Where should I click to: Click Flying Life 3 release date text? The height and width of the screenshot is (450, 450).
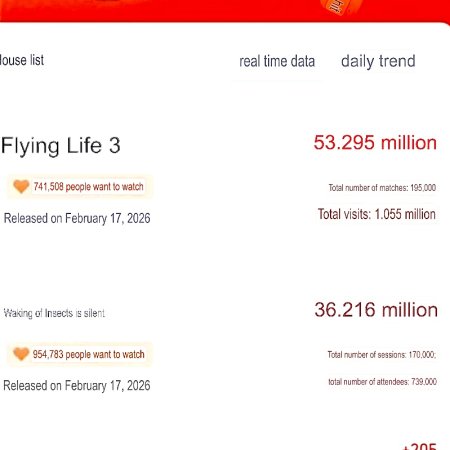click(77, 218)
